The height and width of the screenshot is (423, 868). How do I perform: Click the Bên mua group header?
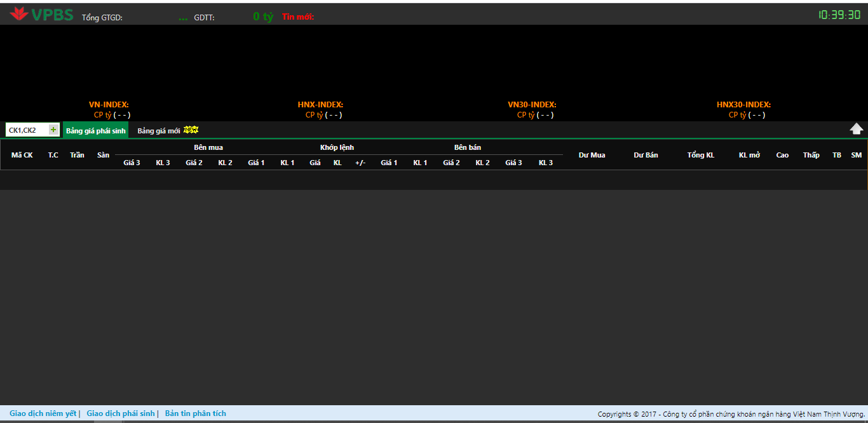click(208, 147)
